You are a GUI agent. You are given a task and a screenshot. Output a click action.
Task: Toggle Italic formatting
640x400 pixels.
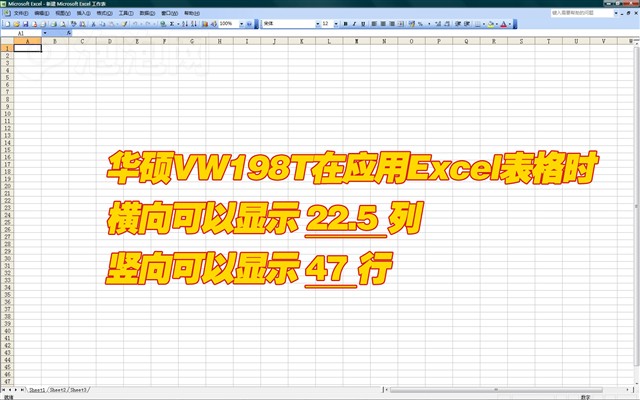[354, 24]
